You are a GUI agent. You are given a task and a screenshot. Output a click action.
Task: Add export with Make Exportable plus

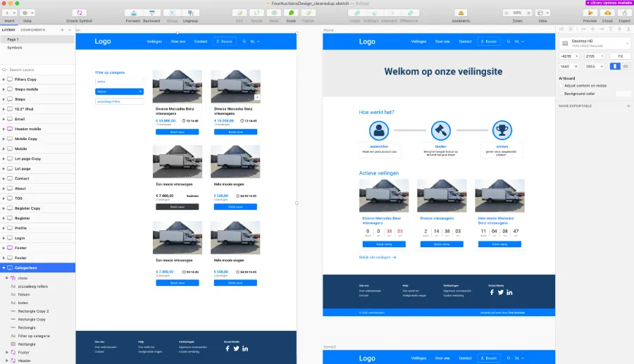[628, 106]
